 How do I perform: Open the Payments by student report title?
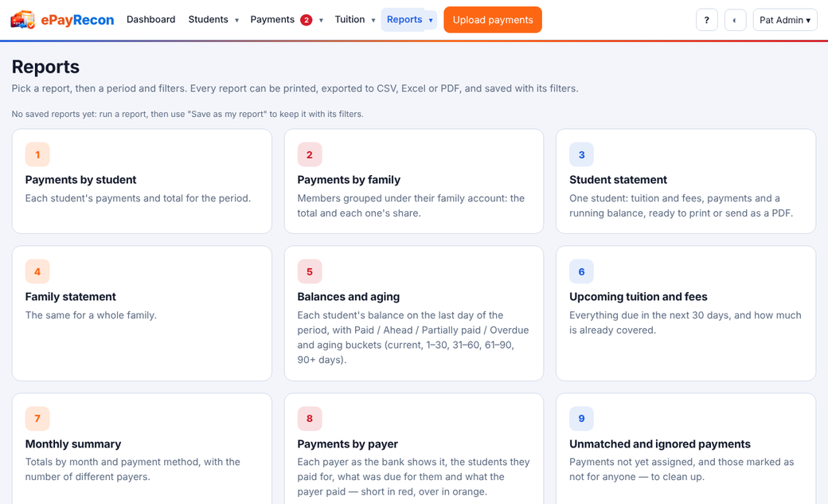tap(80, 180)
